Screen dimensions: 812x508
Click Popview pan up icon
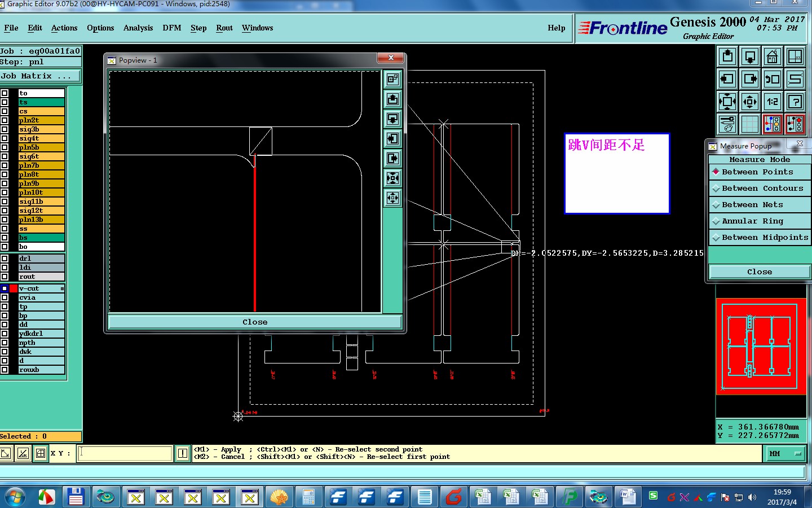[393, 99]
